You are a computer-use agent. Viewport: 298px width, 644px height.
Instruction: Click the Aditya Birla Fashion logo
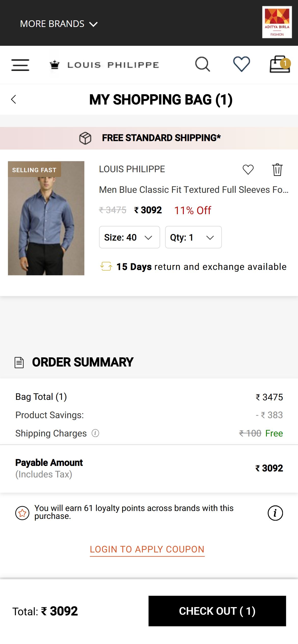[x=277, y=22]
